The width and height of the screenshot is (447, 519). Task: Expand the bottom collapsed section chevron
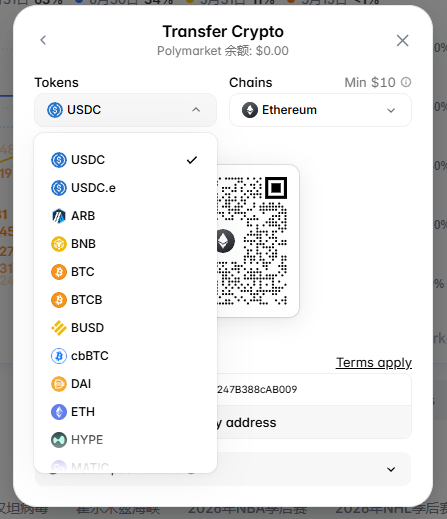click(x=391, y=469)
